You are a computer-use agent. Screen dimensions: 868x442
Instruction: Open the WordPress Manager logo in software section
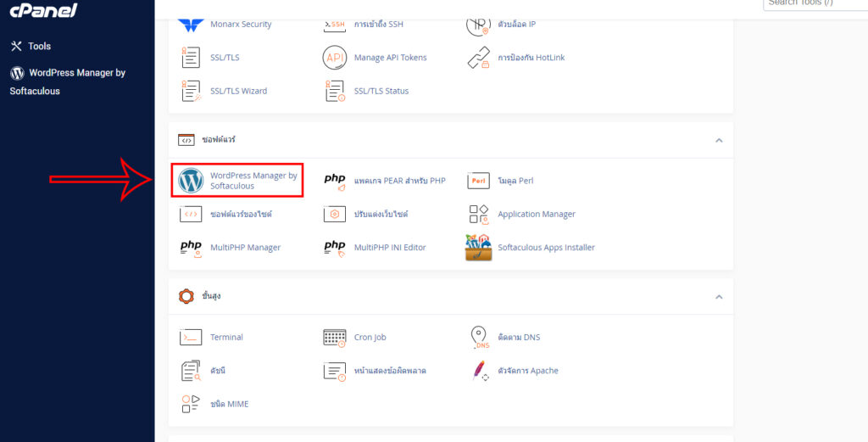191,181
